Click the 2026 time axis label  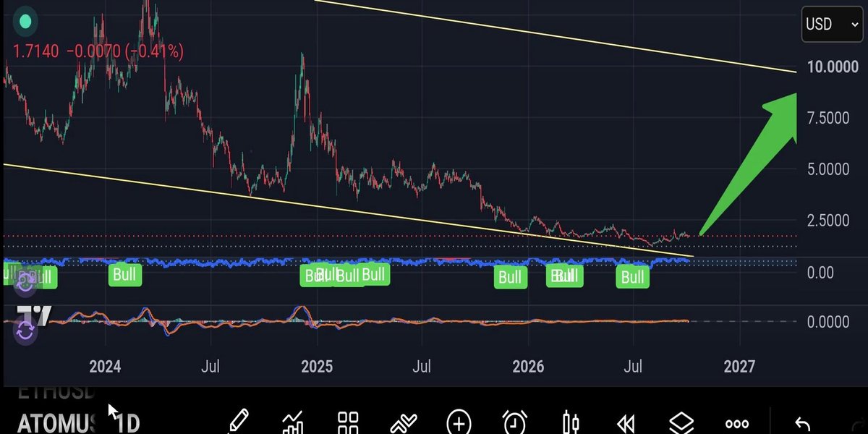528,366
